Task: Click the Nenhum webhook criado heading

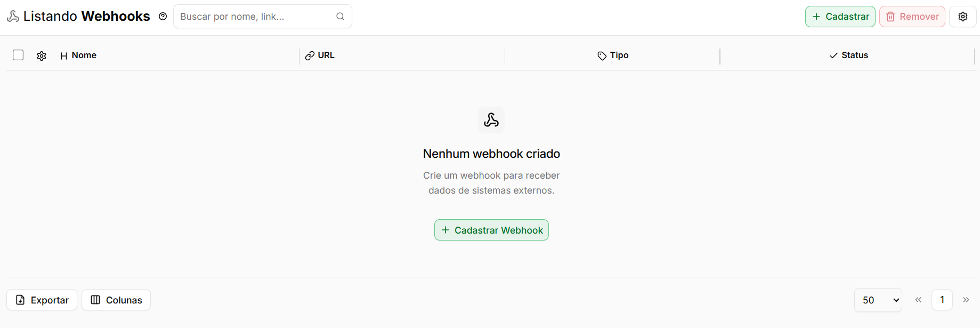Action: coord(491,154)
